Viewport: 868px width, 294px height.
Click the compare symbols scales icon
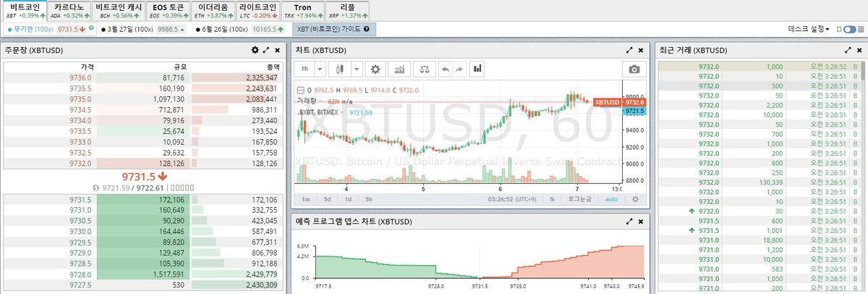pyautogui.click(x=424, y=69)
